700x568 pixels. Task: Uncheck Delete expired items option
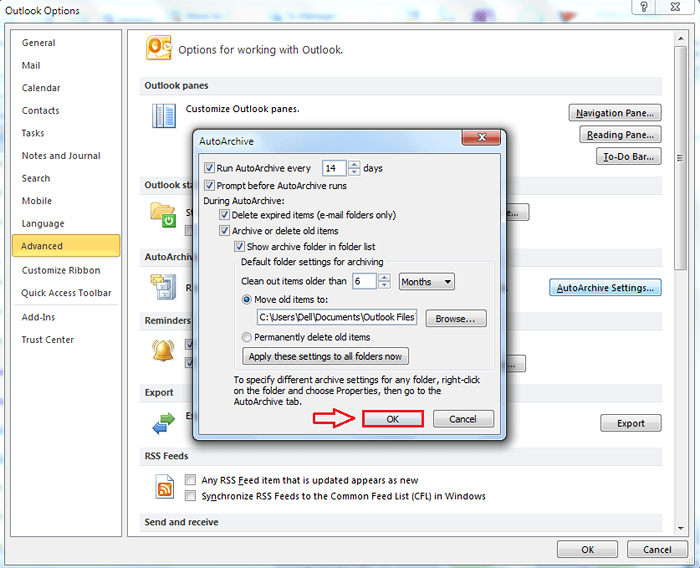click(x=225, y=215)
